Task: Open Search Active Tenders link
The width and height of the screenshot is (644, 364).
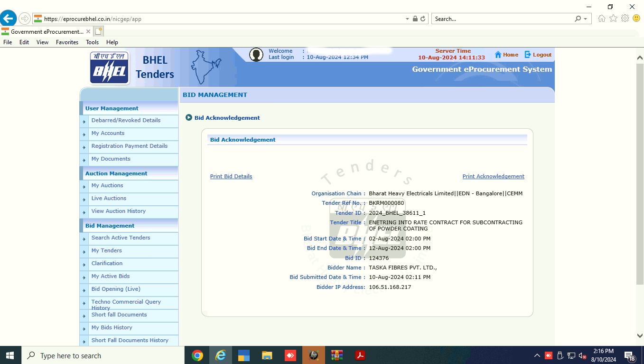Action: tap(121, 238)
